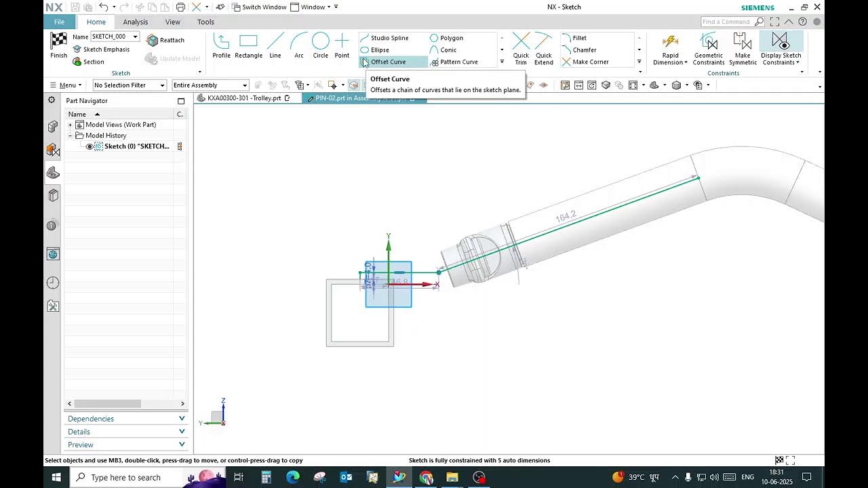Select the Point sketch tool

tap(342, 46)
